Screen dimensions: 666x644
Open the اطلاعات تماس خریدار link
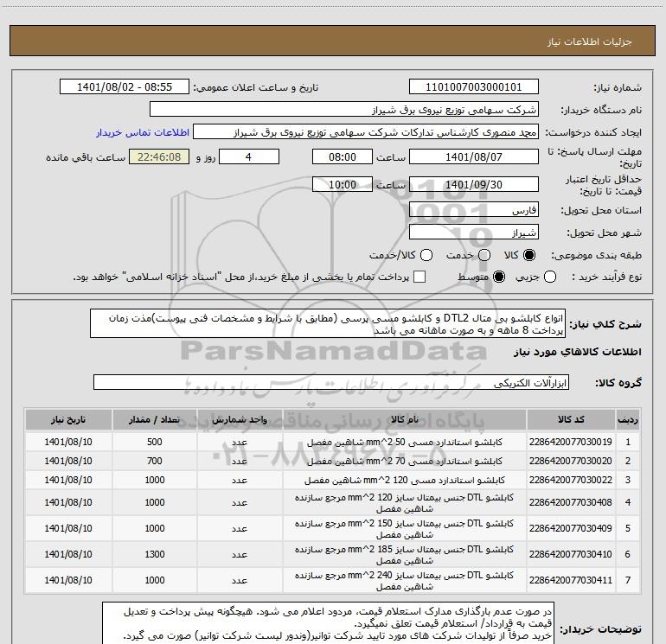coord(143,132)
